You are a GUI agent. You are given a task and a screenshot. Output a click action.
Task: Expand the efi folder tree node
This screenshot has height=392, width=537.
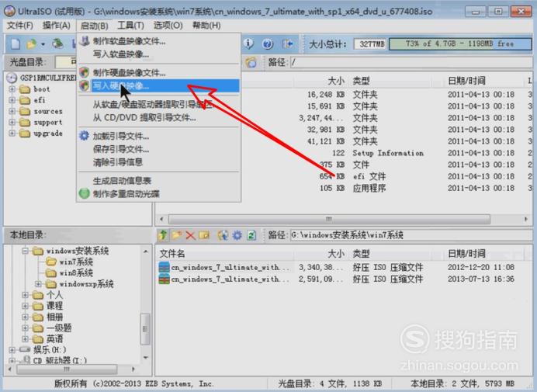pyautogui.click(x=12, y=100)
